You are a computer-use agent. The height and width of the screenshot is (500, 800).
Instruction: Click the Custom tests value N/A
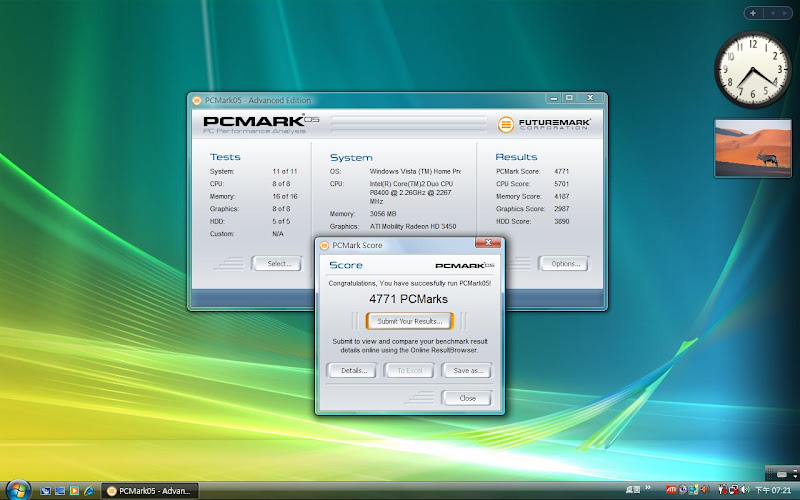point(278,234)
